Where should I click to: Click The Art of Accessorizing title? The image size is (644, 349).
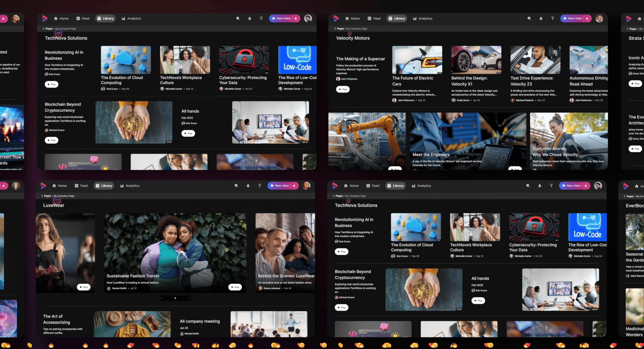57,319
